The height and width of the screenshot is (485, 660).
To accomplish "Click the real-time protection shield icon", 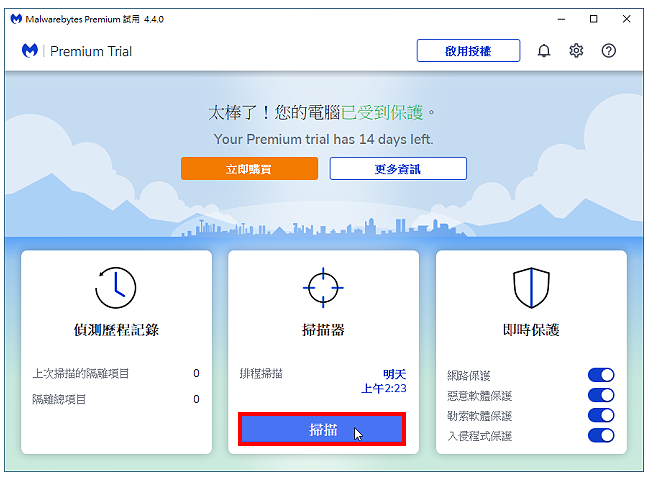I will click(531, 288).
